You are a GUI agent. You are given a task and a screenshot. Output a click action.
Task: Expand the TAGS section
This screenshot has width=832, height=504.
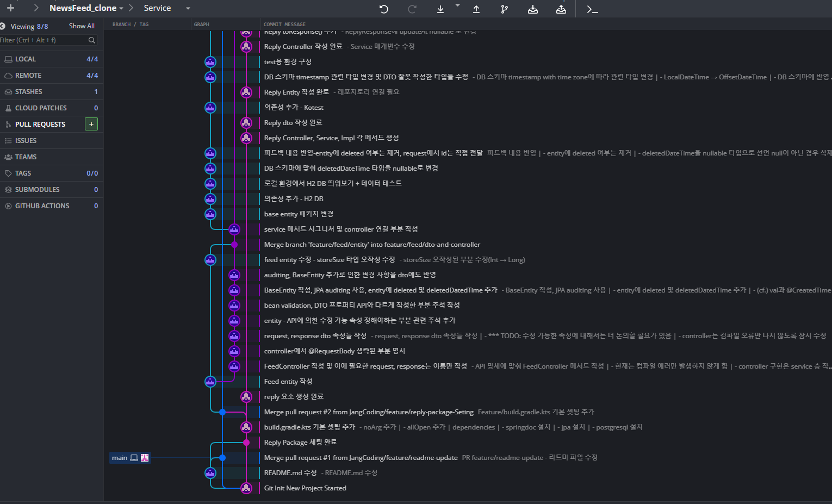coord(52,173)
